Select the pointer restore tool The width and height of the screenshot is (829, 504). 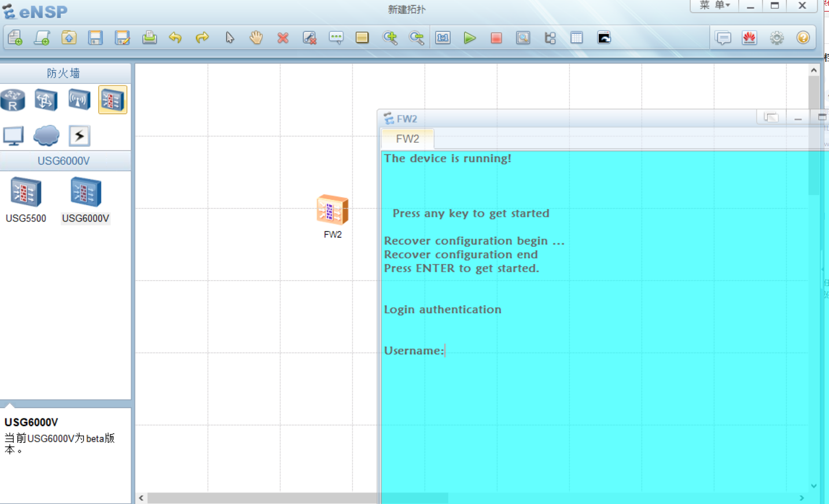pos(230,38)
